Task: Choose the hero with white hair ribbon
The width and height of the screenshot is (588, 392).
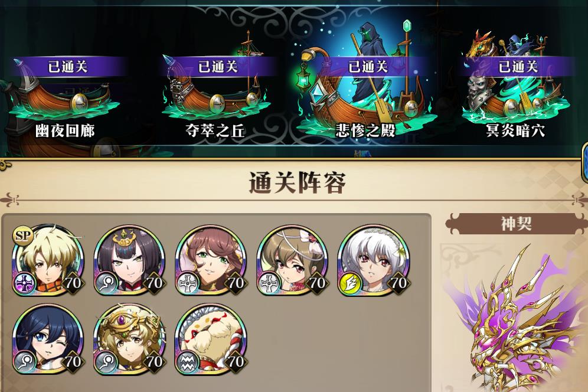Action: [x=292, y=260]
